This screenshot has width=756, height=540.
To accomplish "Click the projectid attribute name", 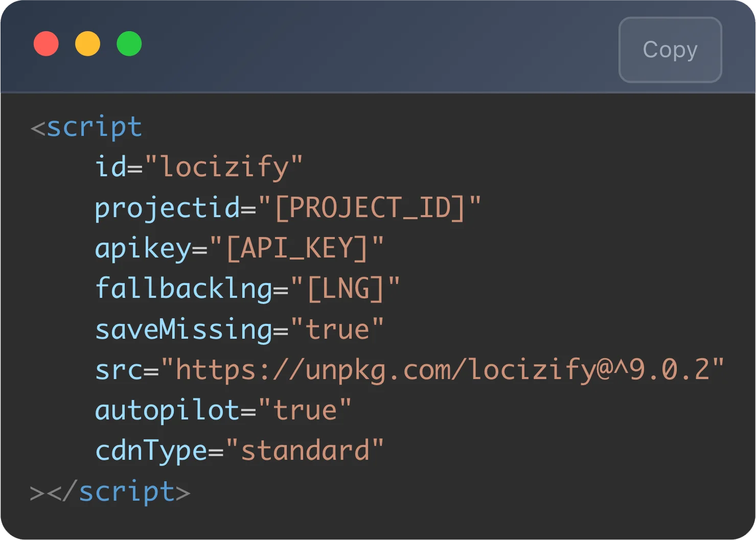I will (167, 208).
